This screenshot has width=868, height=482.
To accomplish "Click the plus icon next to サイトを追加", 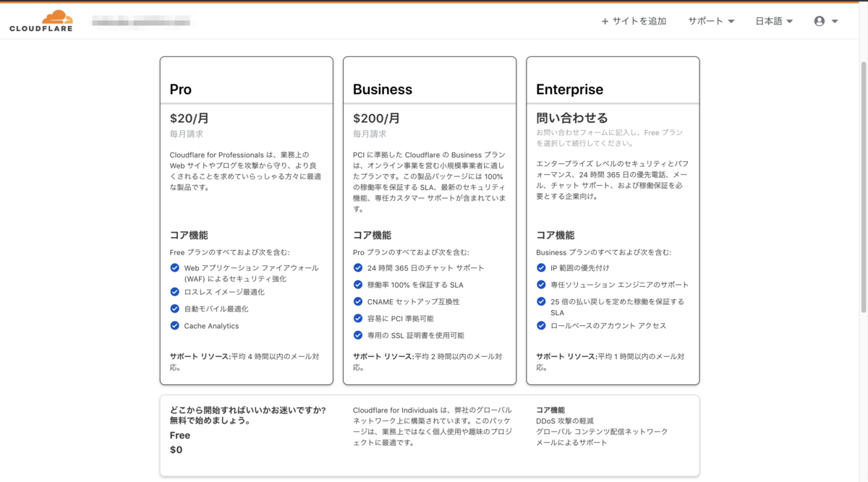I will point(605,22).
